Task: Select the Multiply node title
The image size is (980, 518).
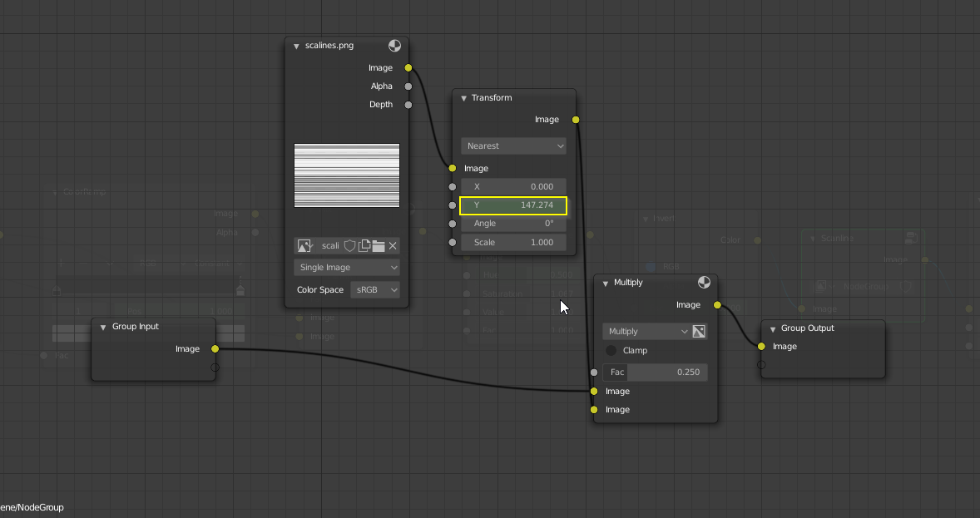Action: (x=628, y=283)
